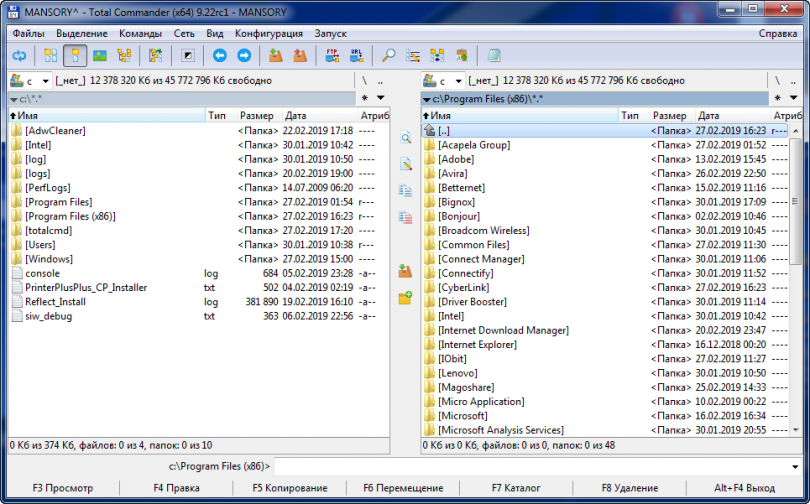
Task: Open the FTP connect toolbar icon
Action: pyautogui.click(x=332, y=56)
